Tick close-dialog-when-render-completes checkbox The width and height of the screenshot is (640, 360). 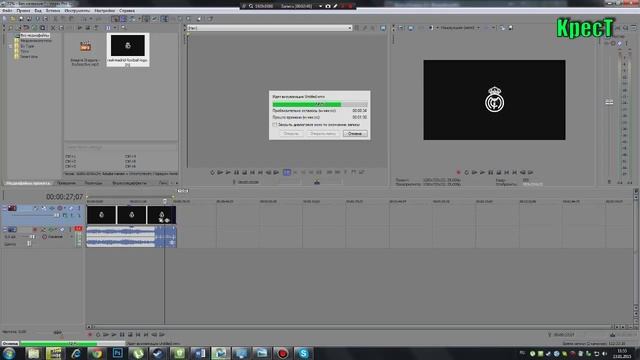(x=275, y=124)
